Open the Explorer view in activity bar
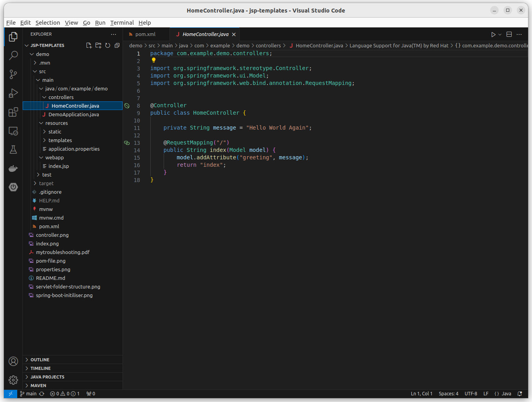This screenshot has height=402, width=532. click(x=13, y=37)
